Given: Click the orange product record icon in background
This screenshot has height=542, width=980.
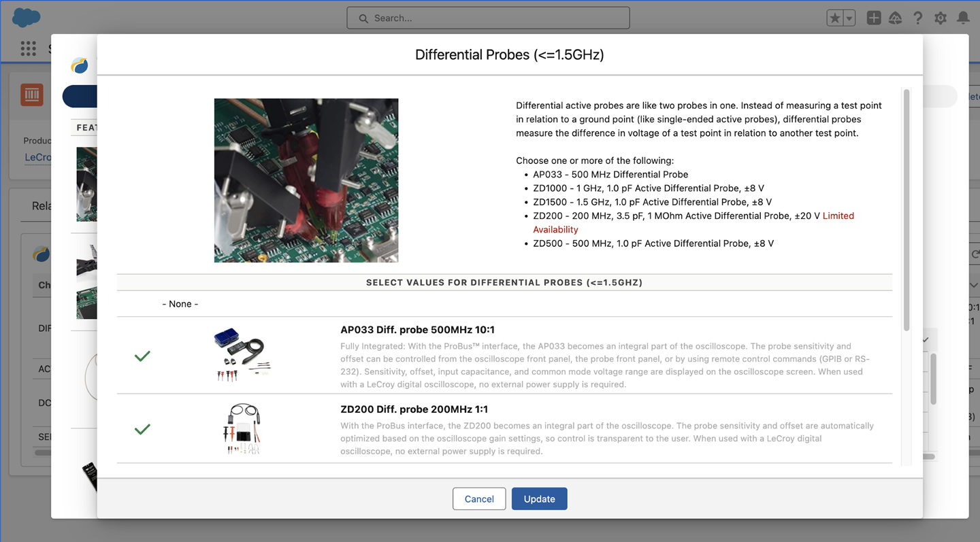Looking at the screenshot, I should click(x=32, y=95).
